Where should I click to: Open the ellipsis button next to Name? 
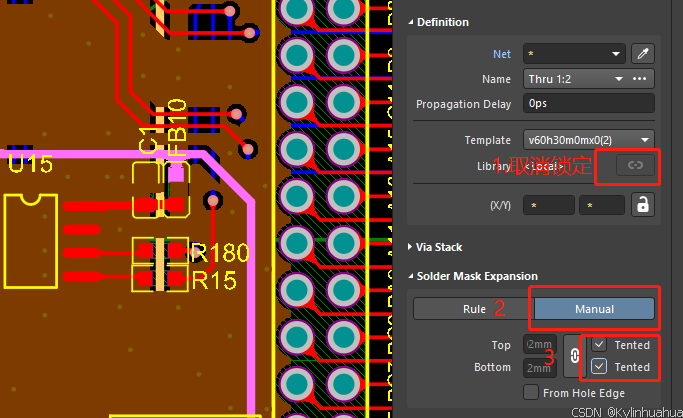click(639, 79)
